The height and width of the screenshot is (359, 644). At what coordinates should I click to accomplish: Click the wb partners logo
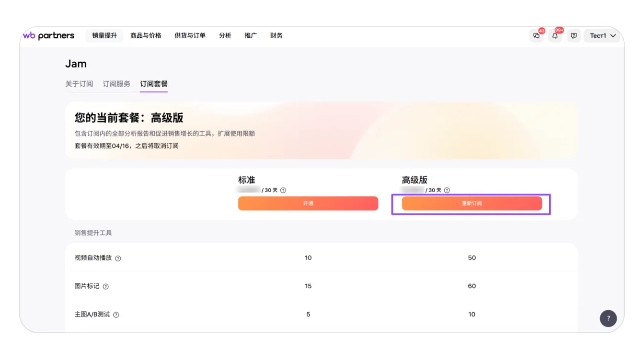(x=48, y=35)
